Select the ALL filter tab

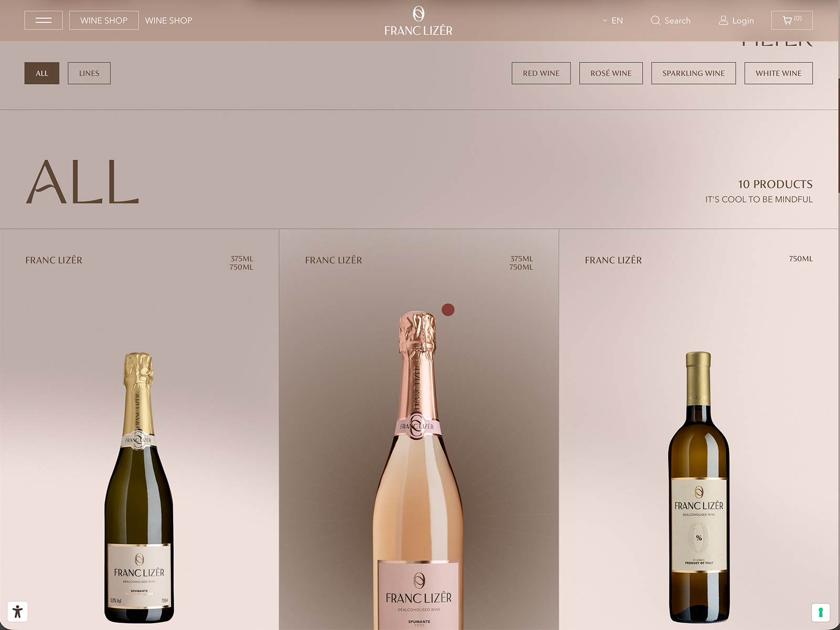[42, 73]
